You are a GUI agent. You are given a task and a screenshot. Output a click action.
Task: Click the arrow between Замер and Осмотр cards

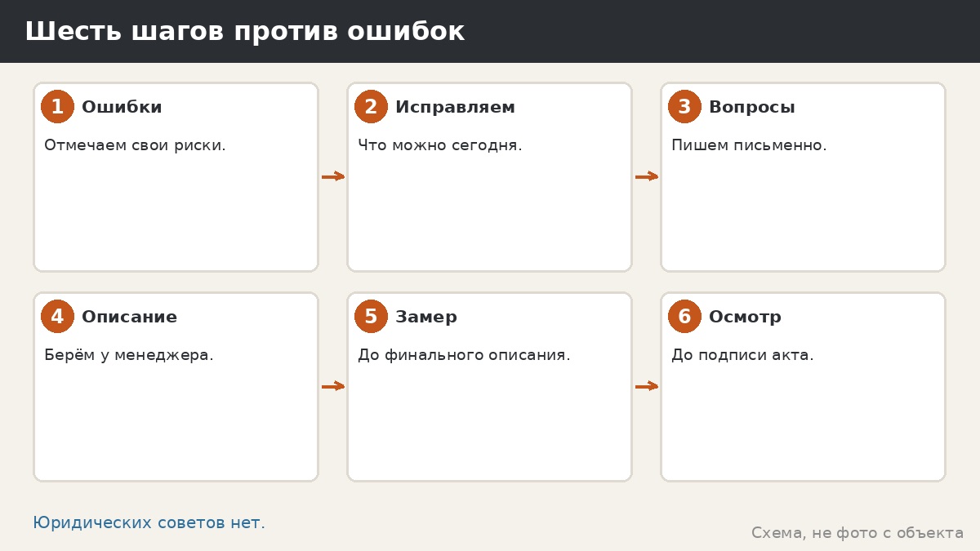pyautogui.click(x=647, y=386)
